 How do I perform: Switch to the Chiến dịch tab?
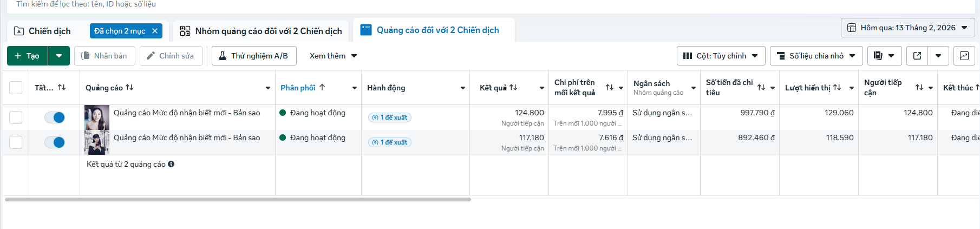43,31
